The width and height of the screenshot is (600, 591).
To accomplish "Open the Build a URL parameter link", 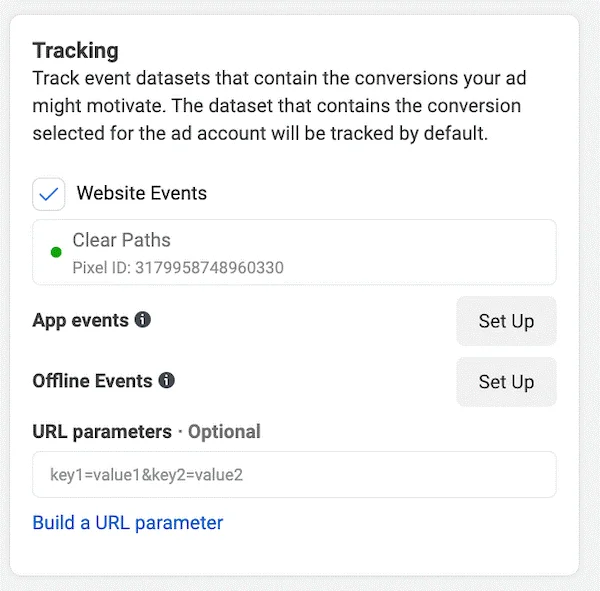I will [128, 522].
